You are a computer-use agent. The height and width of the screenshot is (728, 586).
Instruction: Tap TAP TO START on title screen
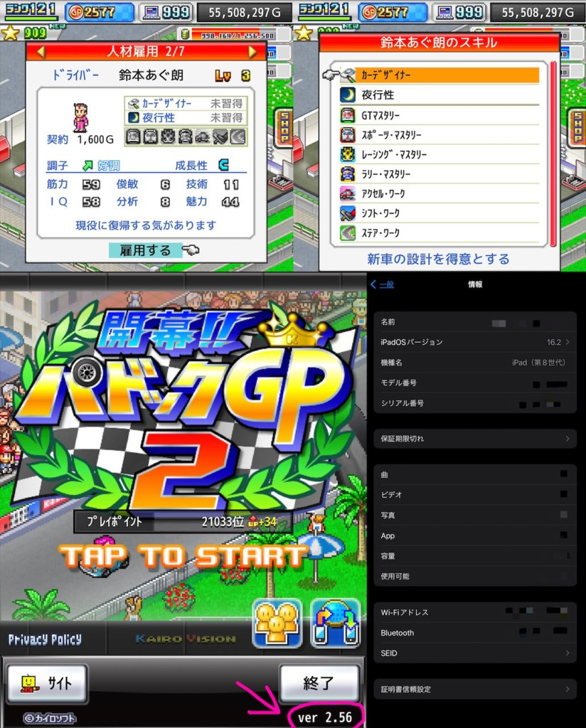click(x=183, y=557)
